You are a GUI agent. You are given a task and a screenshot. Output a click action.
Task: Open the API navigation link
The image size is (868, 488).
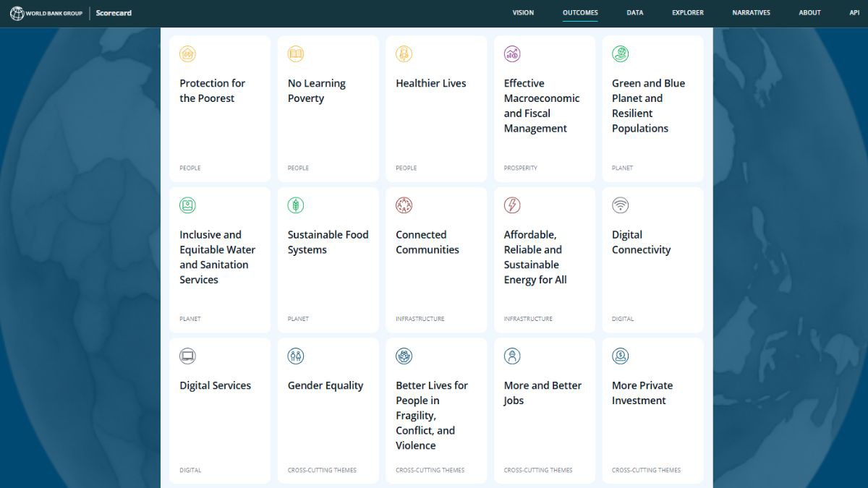coord(854,13)
